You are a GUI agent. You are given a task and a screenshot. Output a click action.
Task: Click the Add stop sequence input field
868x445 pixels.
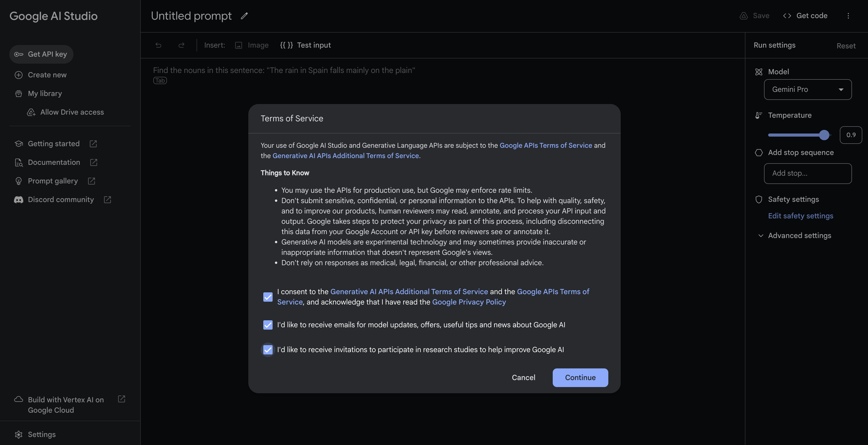coord(807,173)
